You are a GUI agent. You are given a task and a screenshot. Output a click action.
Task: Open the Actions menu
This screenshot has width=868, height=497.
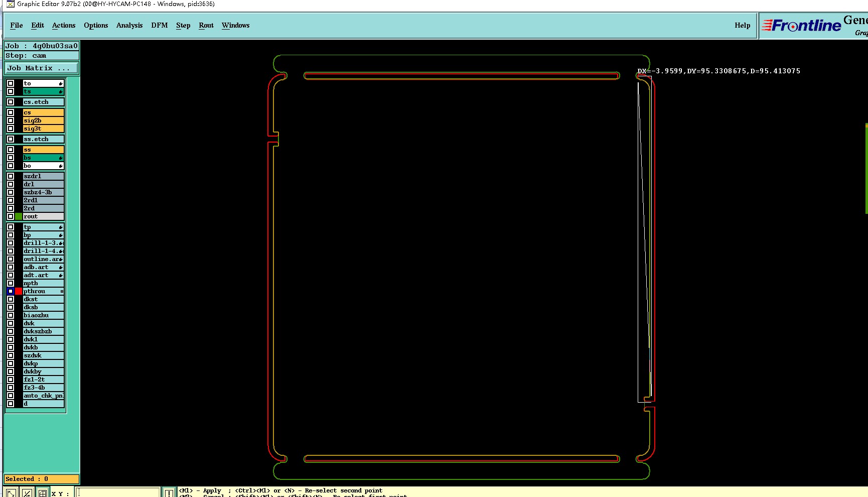(64, 25)
